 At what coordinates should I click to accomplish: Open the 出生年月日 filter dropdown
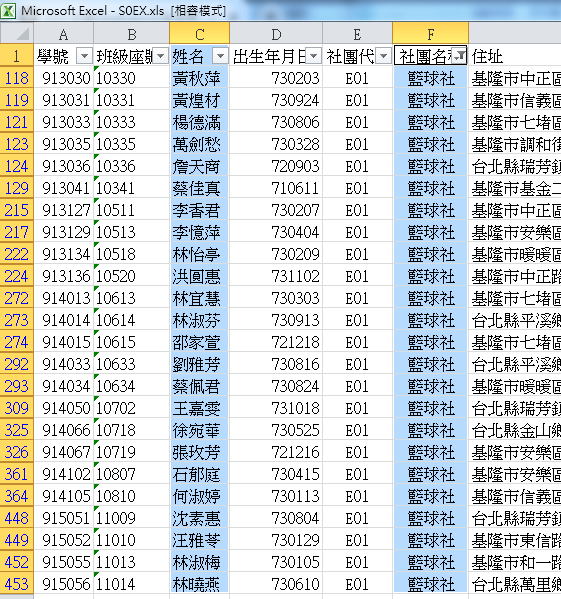pyautogui.click(x=314, y=57)
